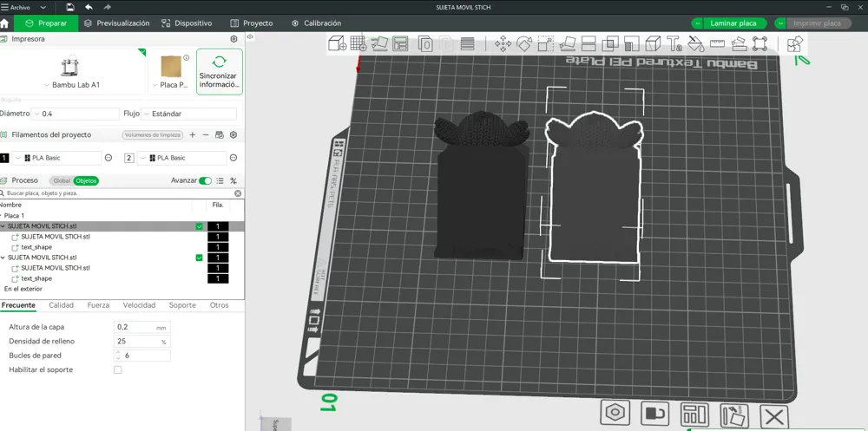Click the Add plate grid icon
Viewport: 868px width, 431px height.
click(358, 43)
